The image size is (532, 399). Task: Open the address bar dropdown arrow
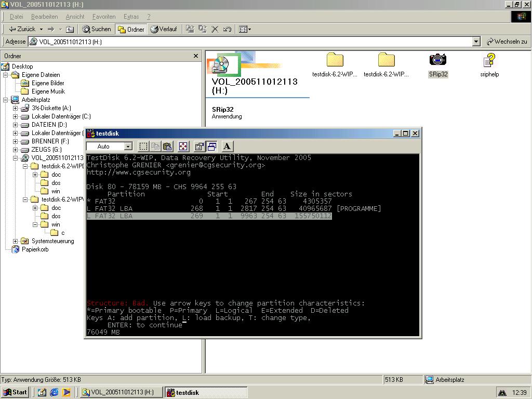coord(476,42)
